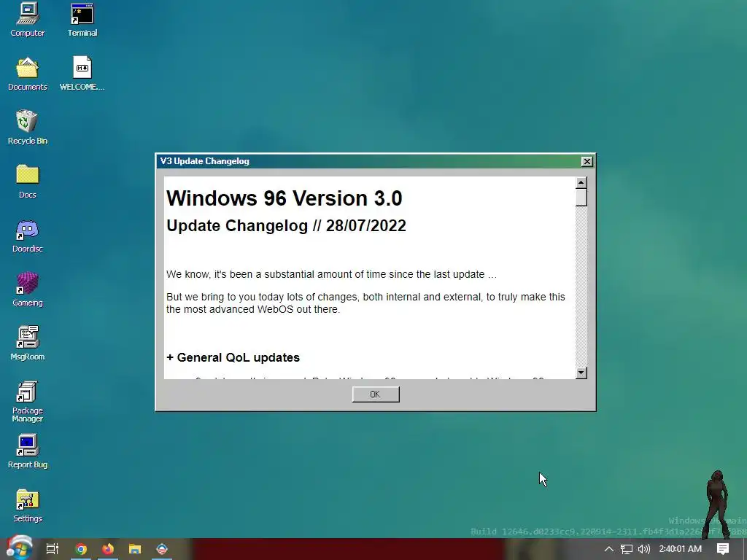Show hidden system tray icons
Viewport: 747px width, 560px height.
tap(609, 549)
